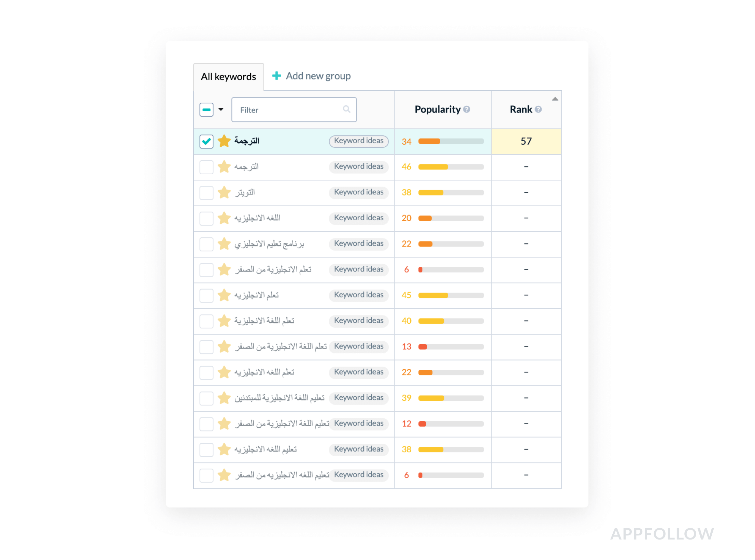The width and height of the screenshot is (755, 560).
Task: Click the Rank column sort arrow
Action: 555,99
